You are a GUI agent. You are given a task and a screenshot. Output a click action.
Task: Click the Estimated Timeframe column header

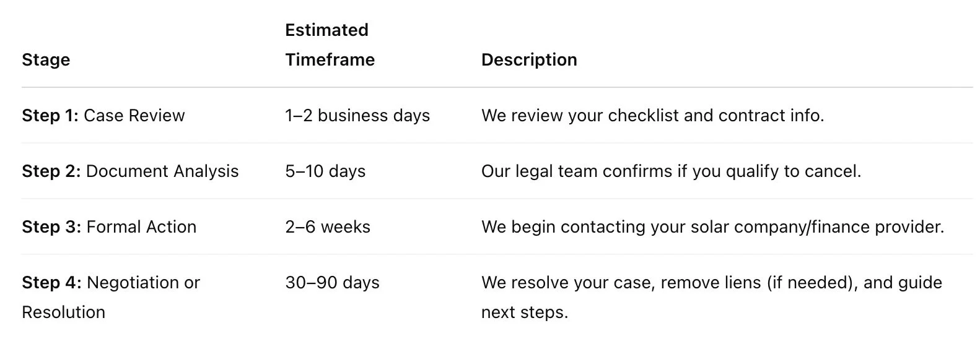[x=330, y=45]
